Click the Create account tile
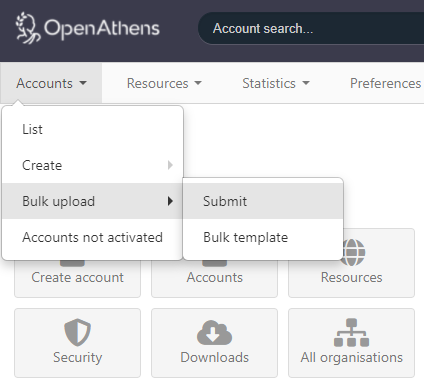Viewport: 424px width, 386px height. coord(77,278)
